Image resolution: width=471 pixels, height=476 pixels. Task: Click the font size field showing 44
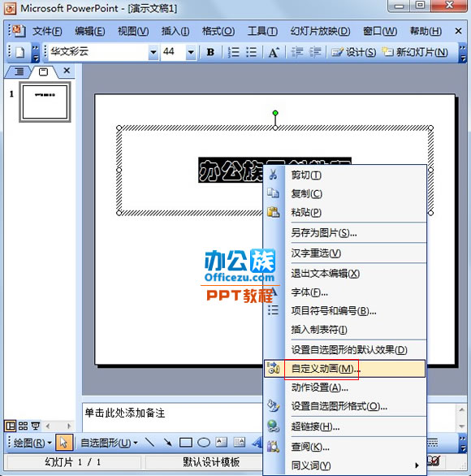click(173, 52)
